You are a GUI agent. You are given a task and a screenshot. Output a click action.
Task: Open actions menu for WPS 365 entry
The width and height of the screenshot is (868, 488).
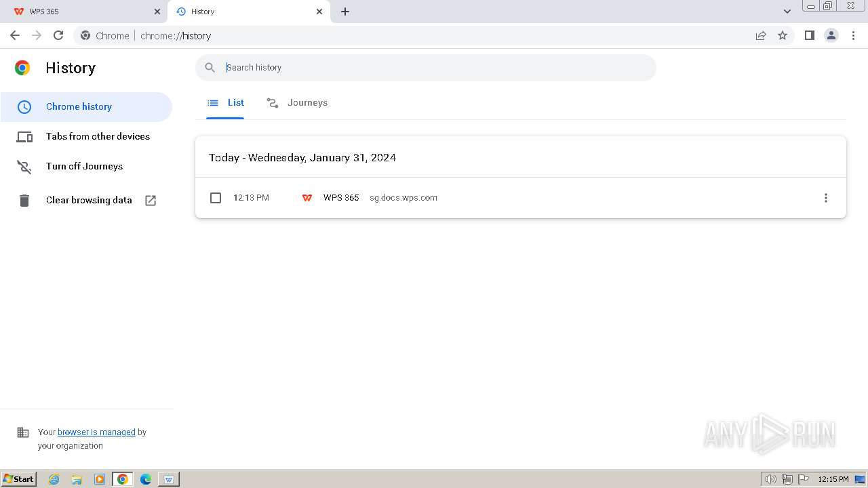click(x=825, y=198)
